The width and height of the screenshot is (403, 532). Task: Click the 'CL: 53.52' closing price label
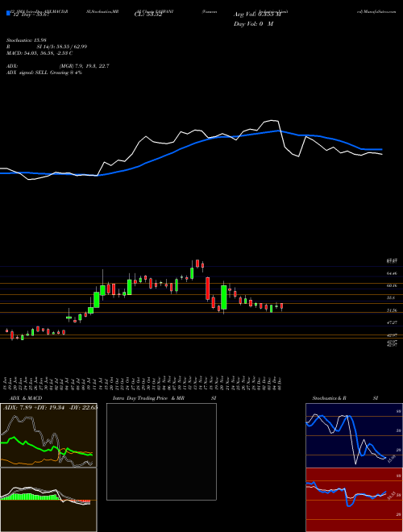[148, 15]
